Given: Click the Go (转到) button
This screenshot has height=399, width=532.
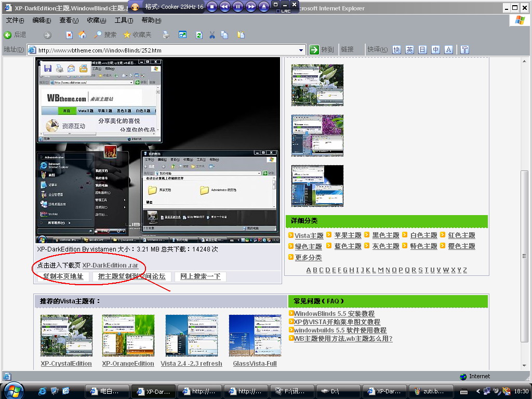Looking at the screenshot, I should 322,50.
